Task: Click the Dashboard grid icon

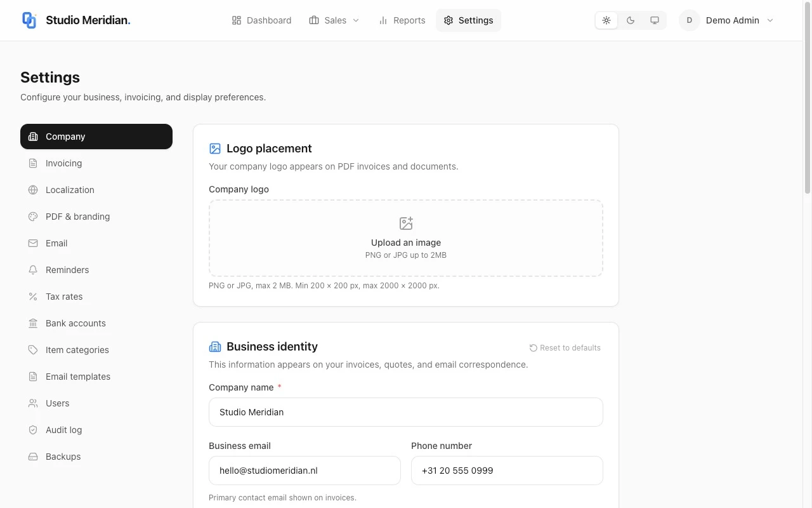Action: 237,20
